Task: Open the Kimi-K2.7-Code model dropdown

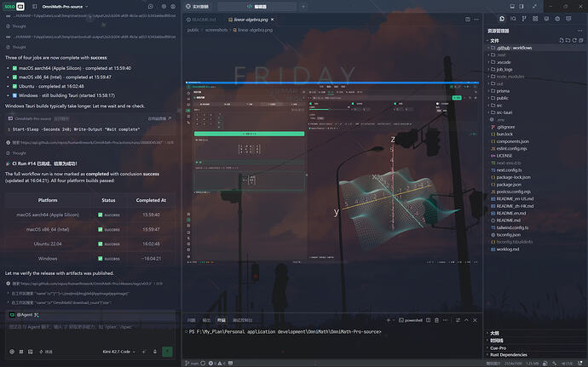Action: [118, 352]
